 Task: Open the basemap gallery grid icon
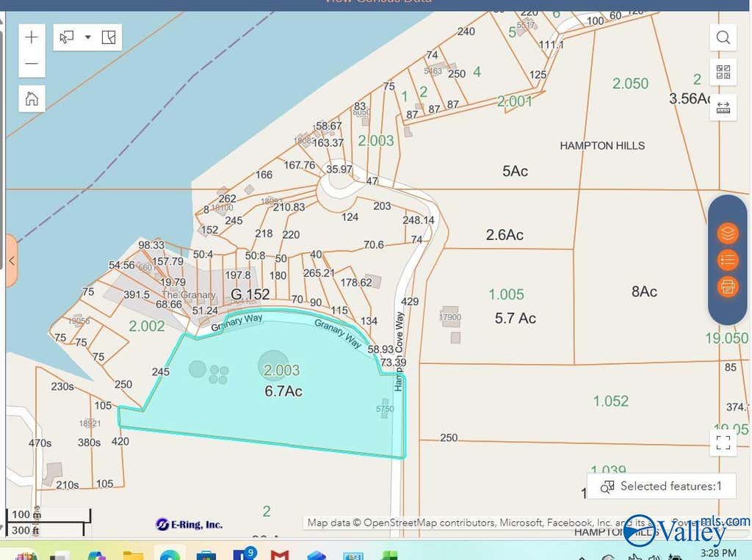pyautogui.click(x=723, y=72)
